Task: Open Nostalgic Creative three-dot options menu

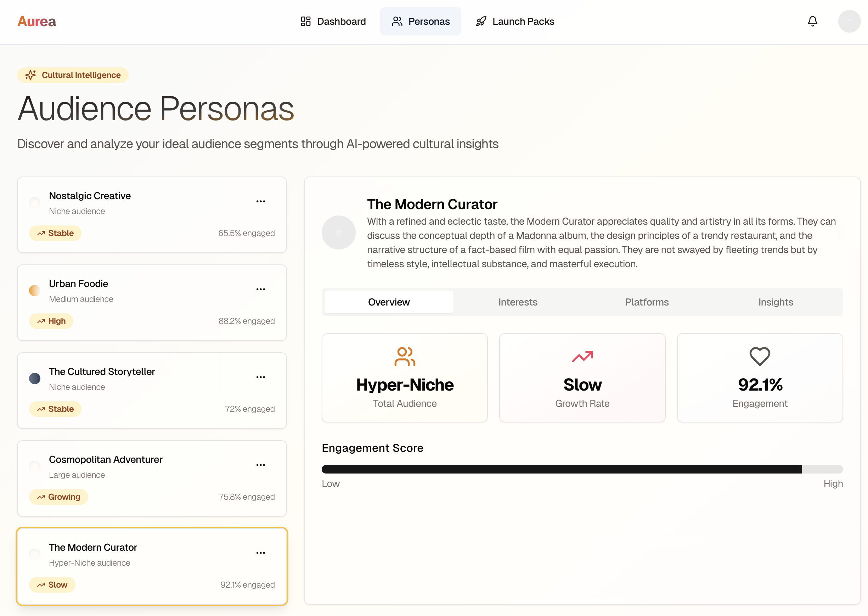Action: point(260,201)
